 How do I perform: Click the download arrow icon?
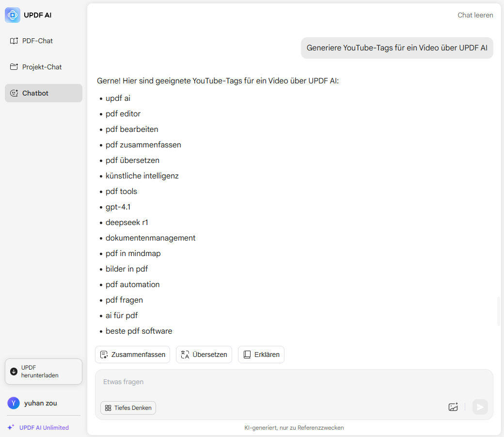14,372
